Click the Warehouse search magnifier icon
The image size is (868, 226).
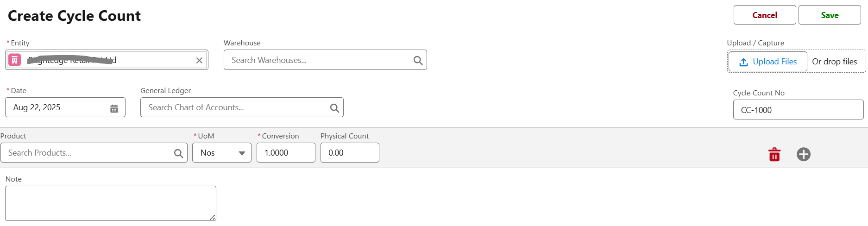[x=418, y=60]
